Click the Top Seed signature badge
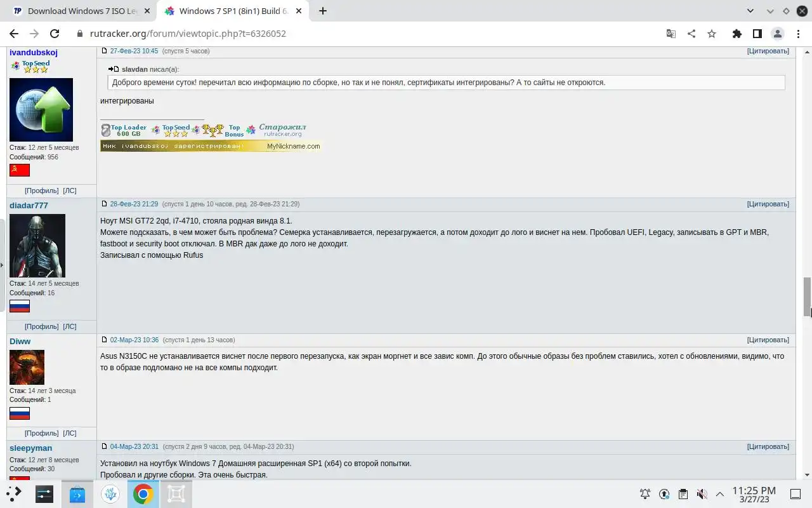This screenshot has height=508, width=812. click(171, 130)
